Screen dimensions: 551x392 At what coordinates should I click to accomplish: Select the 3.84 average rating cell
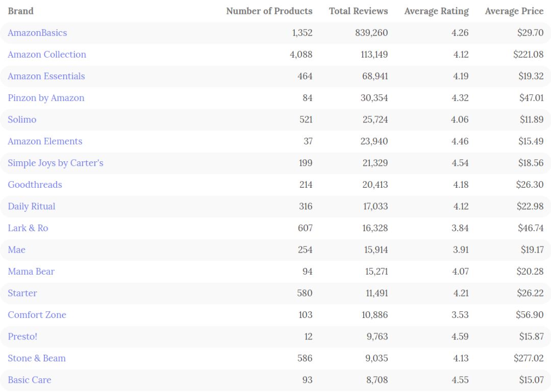click(x=460, y=228)
